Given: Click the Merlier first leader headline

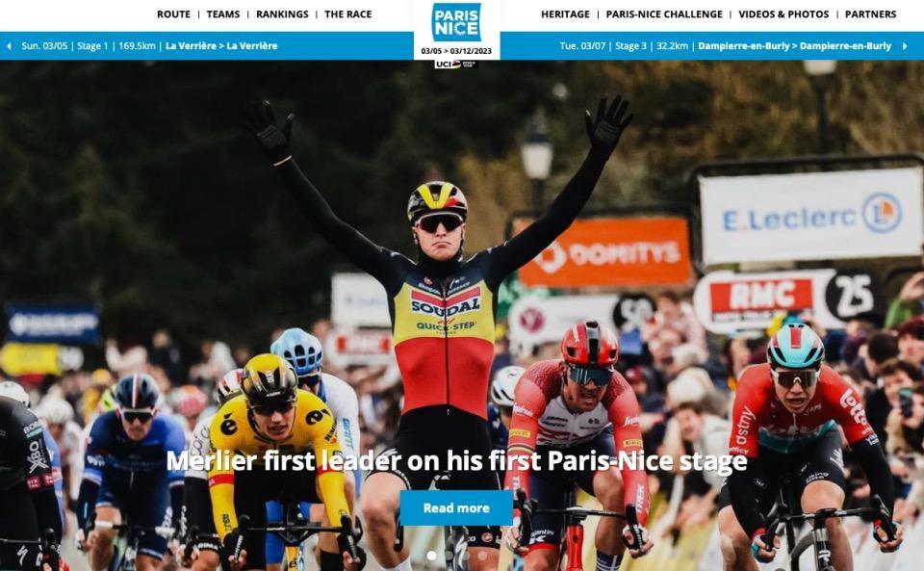Looking at the screenshot, I should 456,461.
